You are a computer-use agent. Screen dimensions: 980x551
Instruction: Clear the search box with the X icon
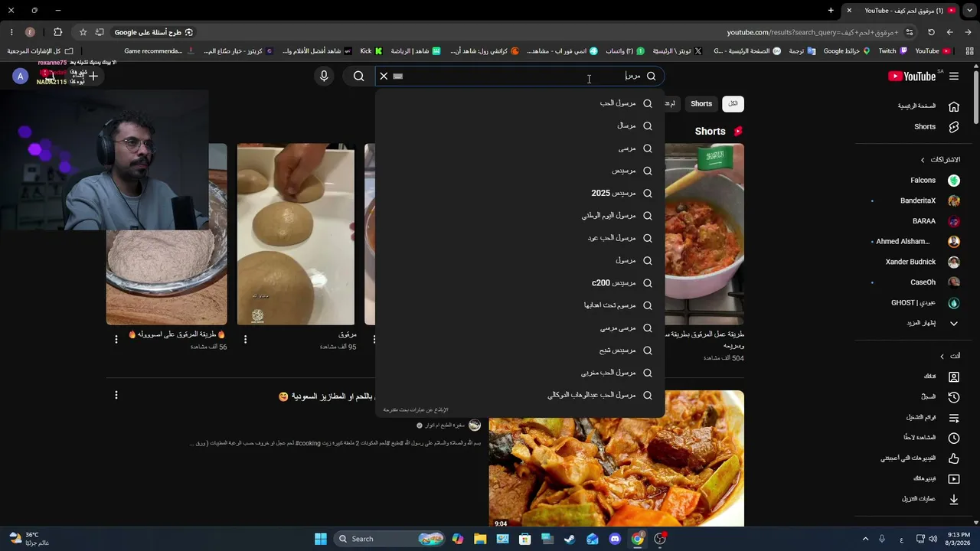click(384, 76)
